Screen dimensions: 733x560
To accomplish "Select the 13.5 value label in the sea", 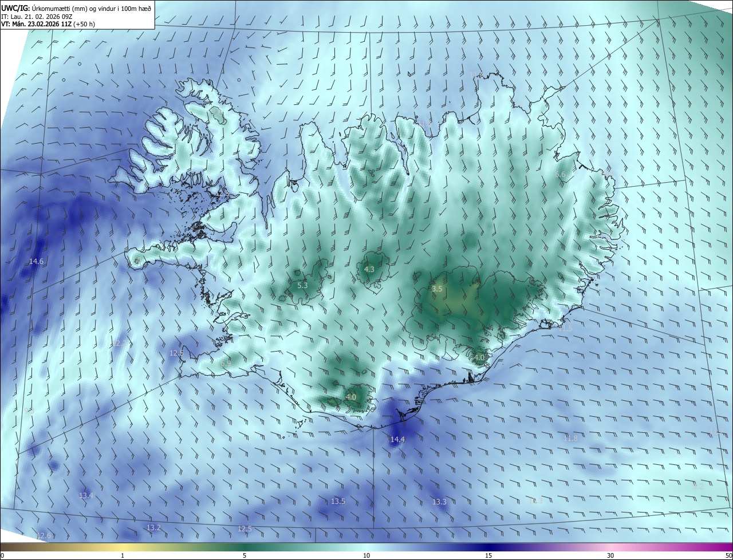I will 338,501.
